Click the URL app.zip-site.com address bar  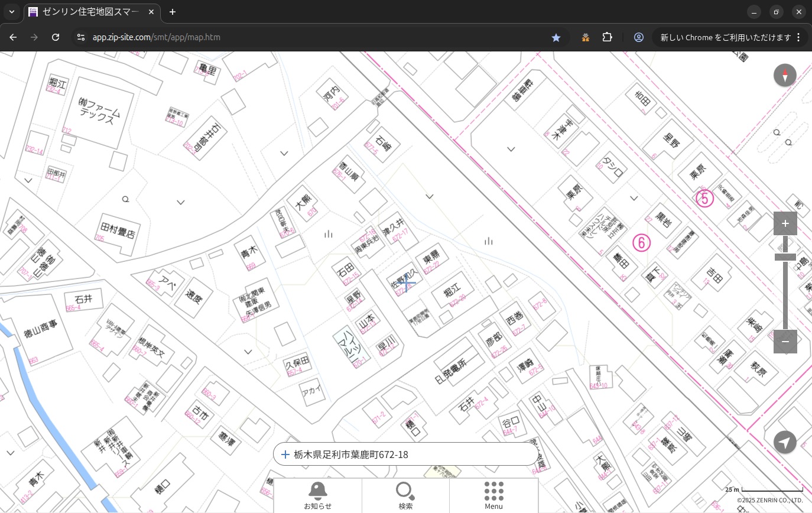pyautogui.click(x=157, y=37)
